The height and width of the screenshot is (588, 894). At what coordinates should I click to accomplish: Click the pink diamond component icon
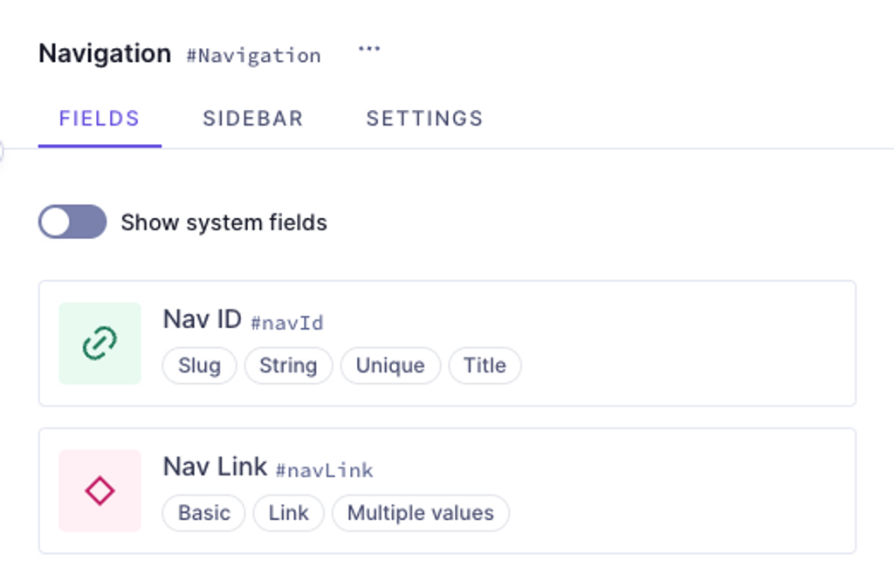pyautogui.click(x=100, y=490)
